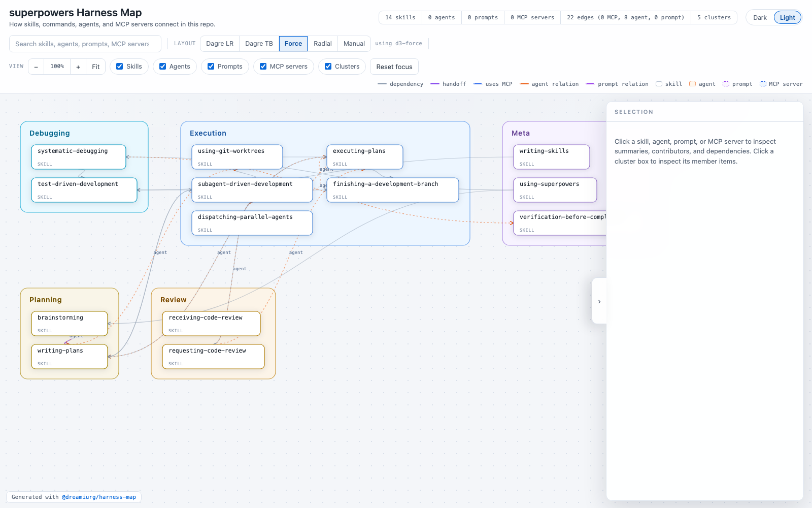Collapse the Selection panel with chevron
The image size is (812, 508).
(599, 301)
